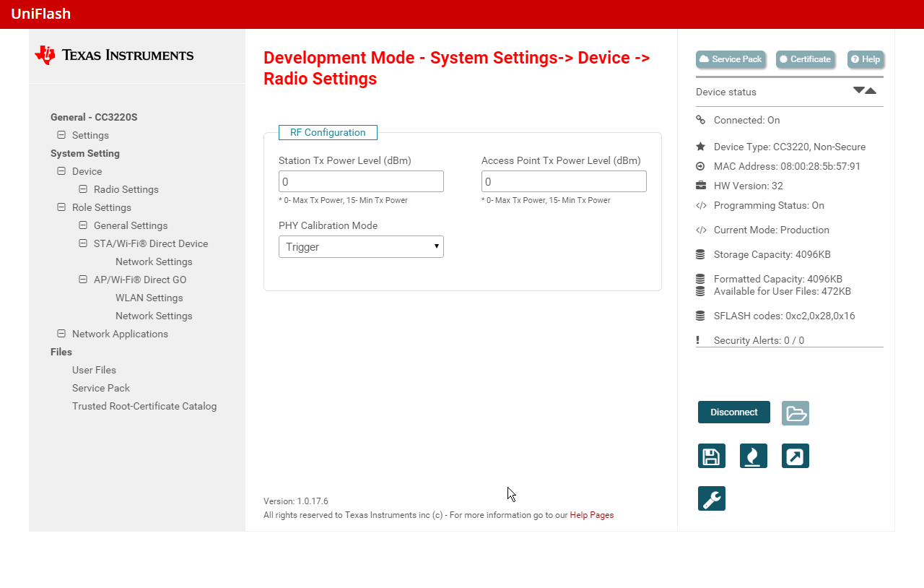924x588 pixels.
Task: Open Network Settings under AP/Wi-Fi Direct GO
Action: 154,316
